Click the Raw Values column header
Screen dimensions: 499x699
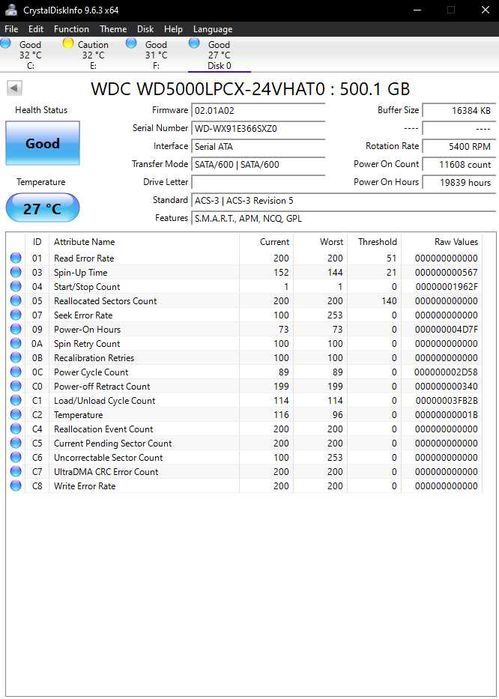441,242
